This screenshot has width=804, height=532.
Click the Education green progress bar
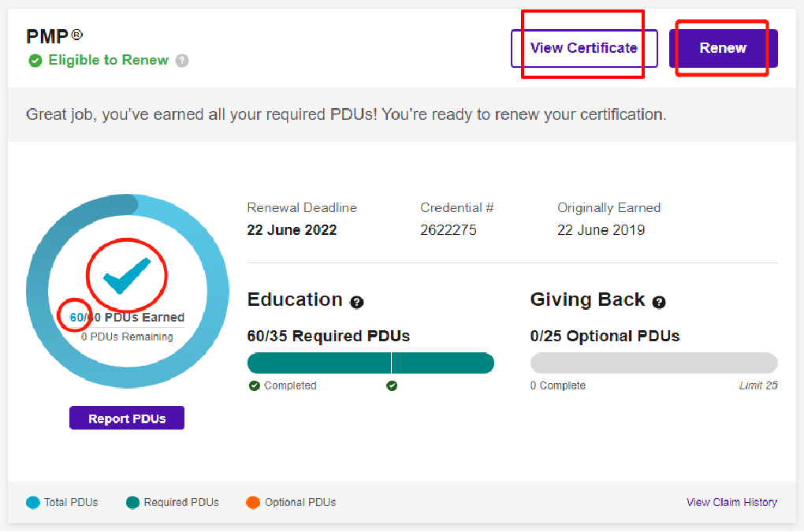click(370, 363)
